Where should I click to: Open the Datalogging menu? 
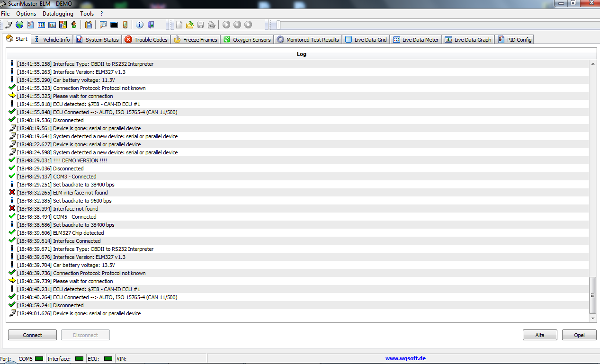[x=58, y=14]
